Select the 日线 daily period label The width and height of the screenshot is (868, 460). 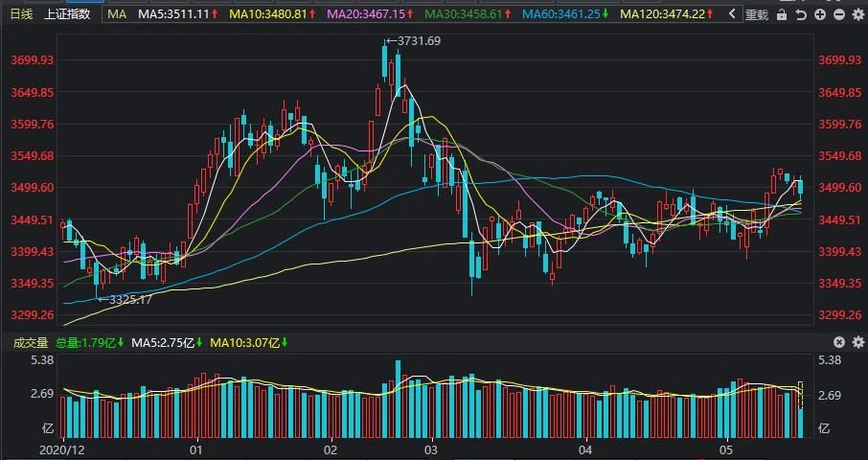pos(22,14)
